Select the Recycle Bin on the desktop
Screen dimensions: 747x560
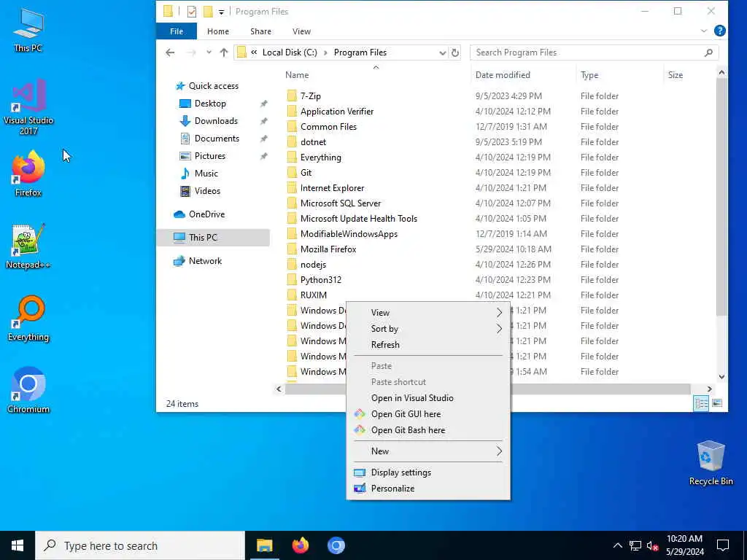coord(711,463)
